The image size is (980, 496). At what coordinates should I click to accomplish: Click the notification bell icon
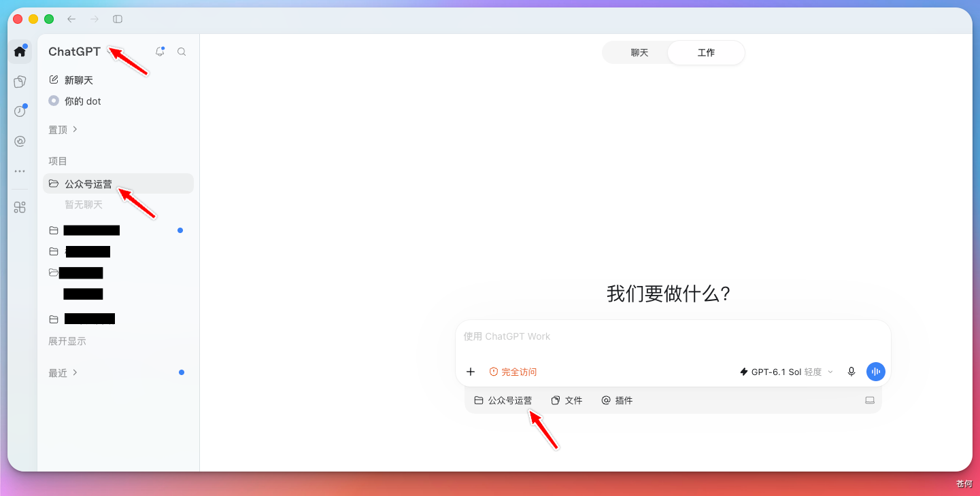point(160,52)
